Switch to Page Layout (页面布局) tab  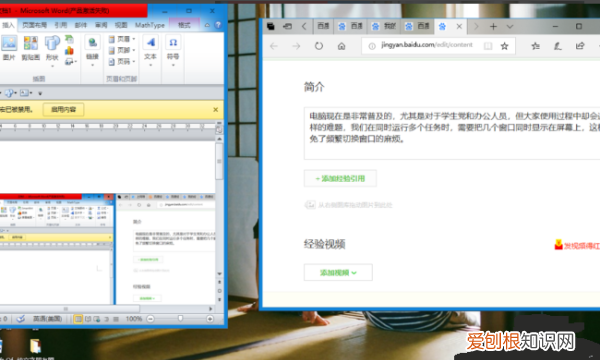tap(34, 25)
